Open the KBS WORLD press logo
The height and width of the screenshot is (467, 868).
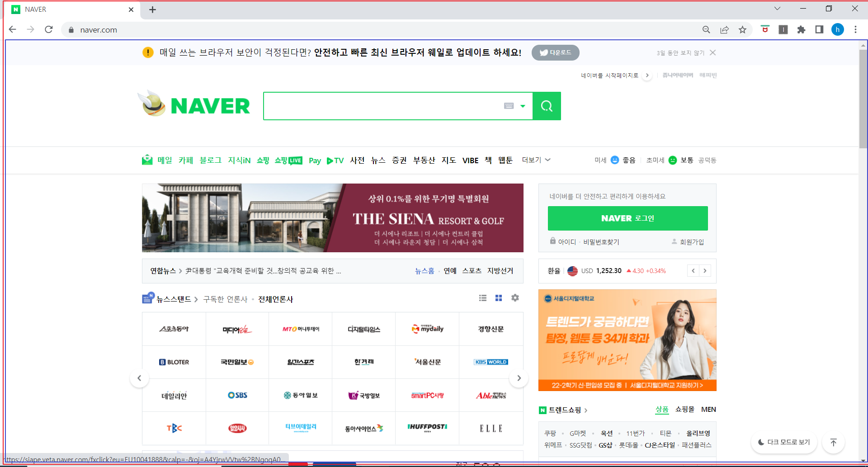491,362
